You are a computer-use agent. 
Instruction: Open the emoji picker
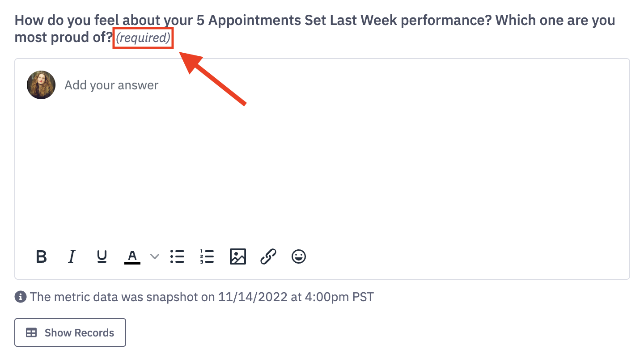pyautogui.click(x=299, y=256)
